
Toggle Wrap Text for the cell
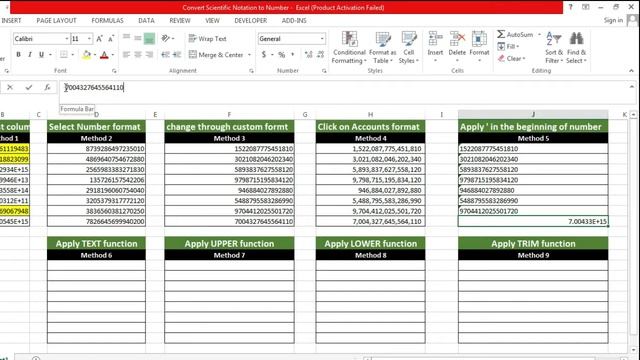pyautogui.click(x=207, y=39)
